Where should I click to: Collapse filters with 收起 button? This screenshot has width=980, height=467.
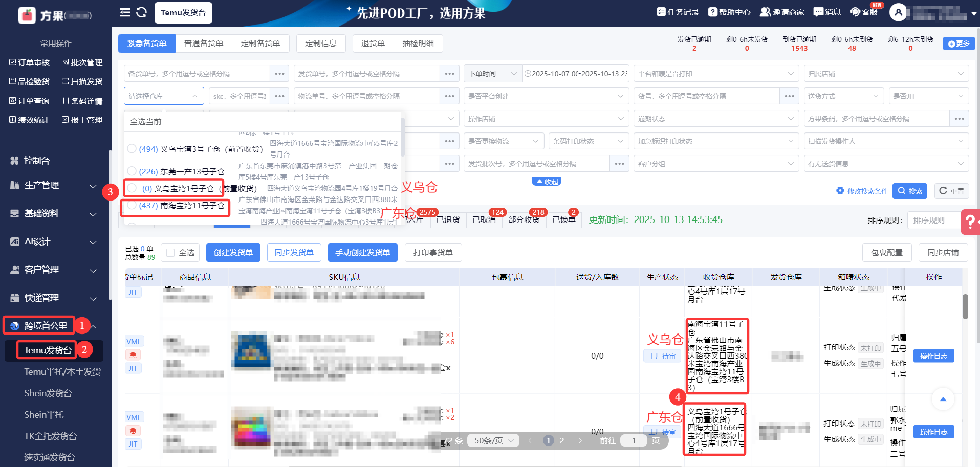coord(547,182)
